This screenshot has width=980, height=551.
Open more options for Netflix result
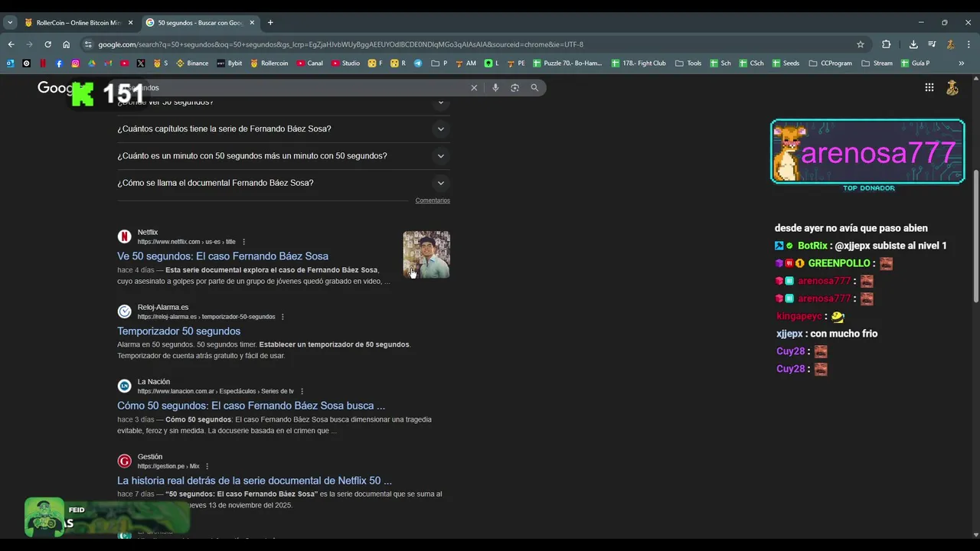244,242
